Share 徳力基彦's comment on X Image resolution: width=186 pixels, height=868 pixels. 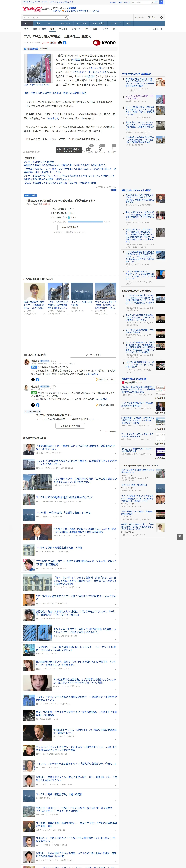click(33, 405)
